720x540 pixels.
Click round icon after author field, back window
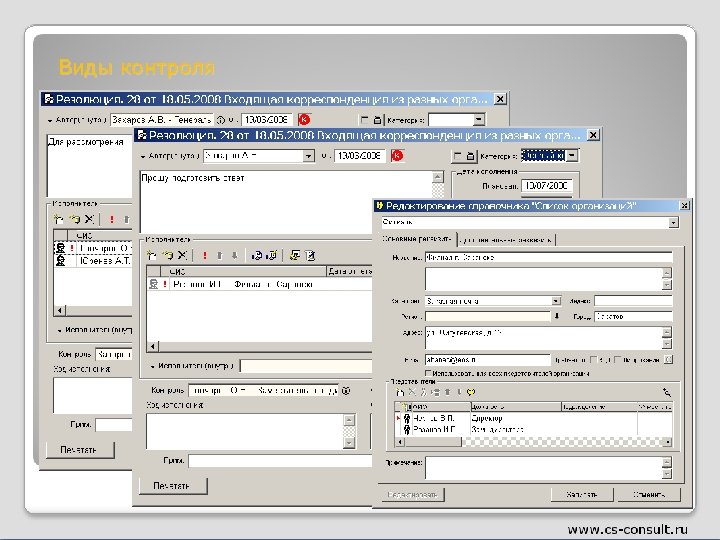[x=220, y=120]
